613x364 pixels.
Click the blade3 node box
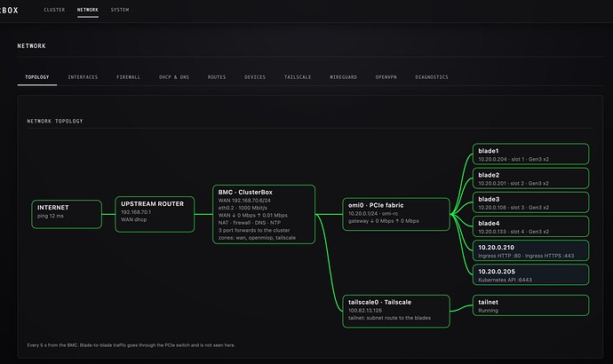[530, 202]
